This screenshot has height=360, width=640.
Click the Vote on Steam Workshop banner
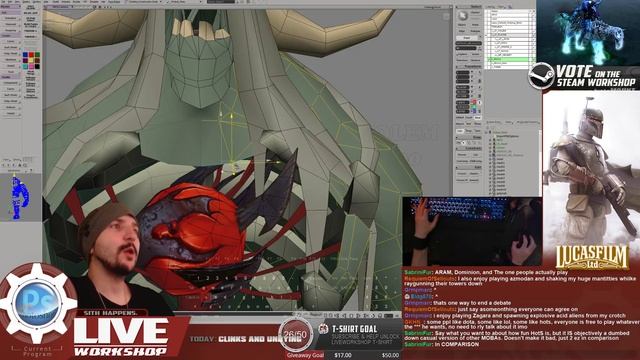pos(584,76)
